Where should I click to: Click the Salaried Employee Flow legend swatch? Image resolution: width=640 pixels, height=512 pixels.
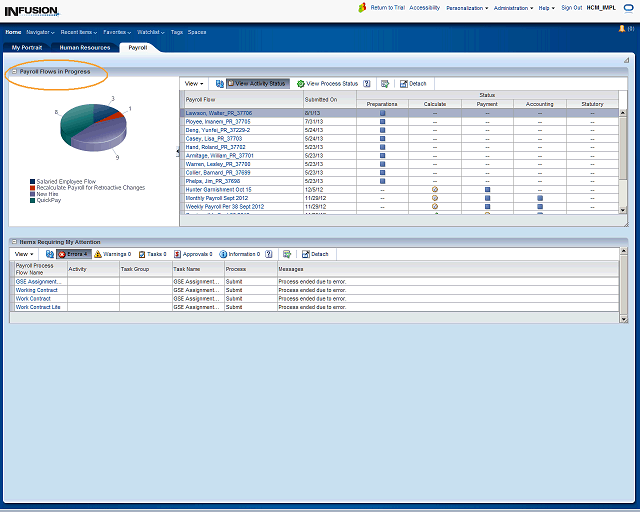tap(32, 181)
